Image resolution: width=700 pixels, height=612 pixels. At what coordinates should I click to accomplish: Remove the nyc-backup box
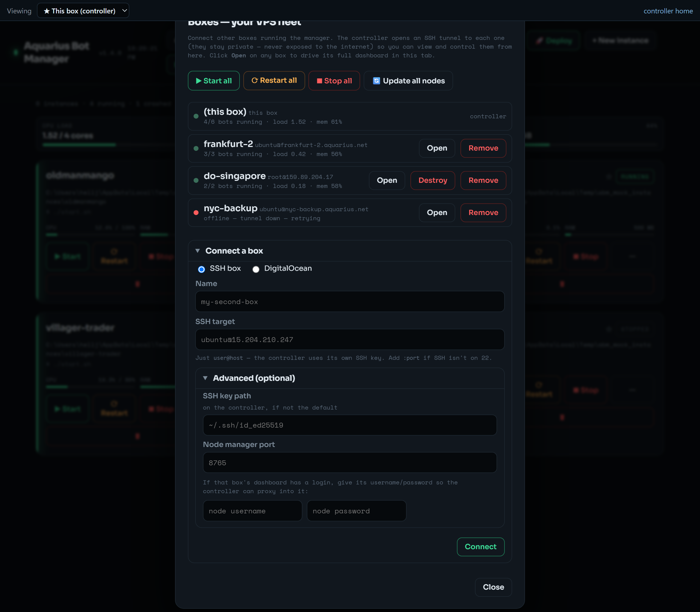click(x=483, y=213)
